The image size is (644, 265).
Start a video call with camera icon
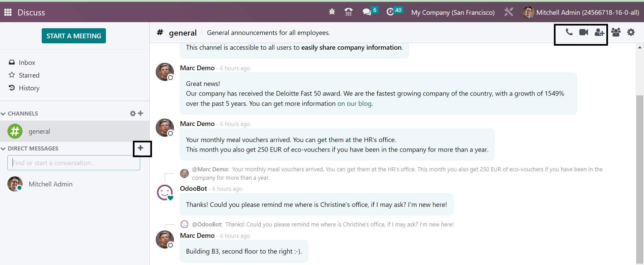point(583,32)
